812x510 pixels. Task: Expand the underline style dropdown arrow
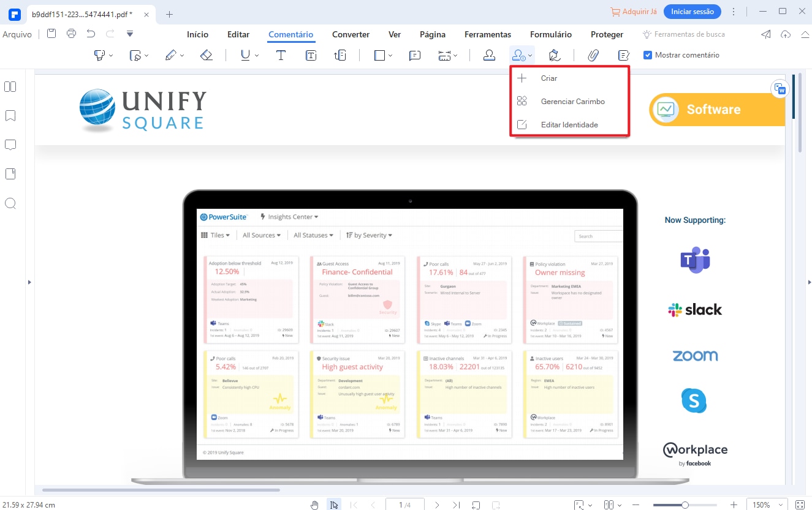click(257, 56)
